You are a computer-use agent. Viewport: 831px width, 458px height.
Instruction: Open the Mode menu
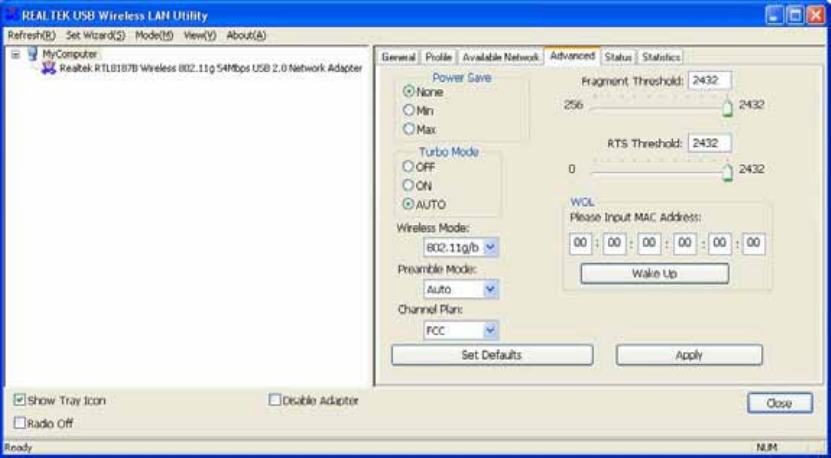coord(154,36)
